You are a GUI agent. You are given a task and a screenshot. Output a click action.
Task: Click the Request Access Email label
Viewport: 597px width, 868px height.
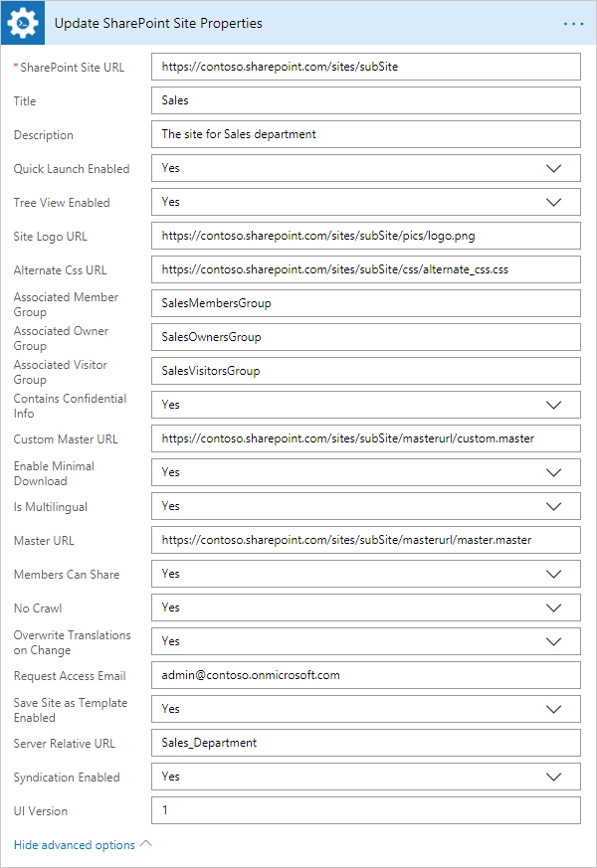point(70,676)
